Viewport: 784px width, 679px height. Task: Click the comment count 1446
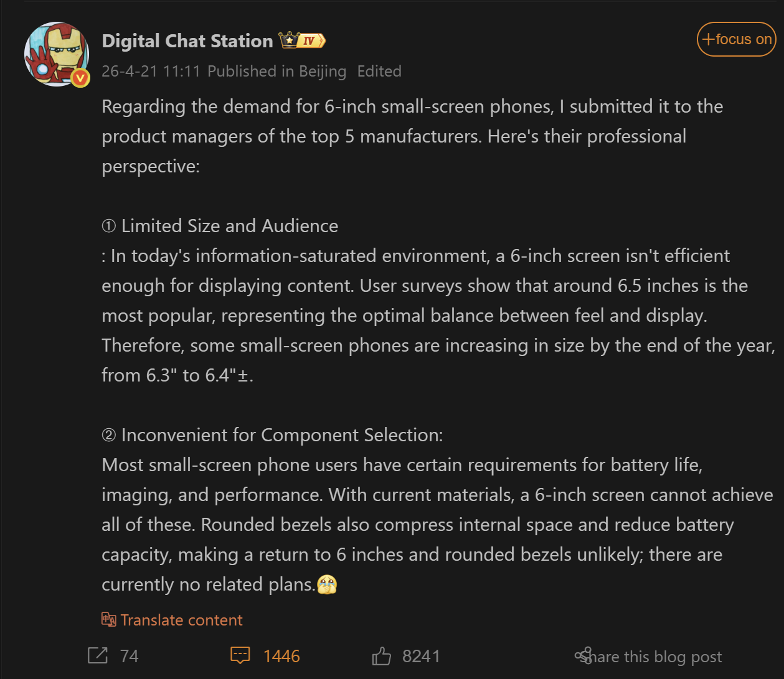(281, 656)
